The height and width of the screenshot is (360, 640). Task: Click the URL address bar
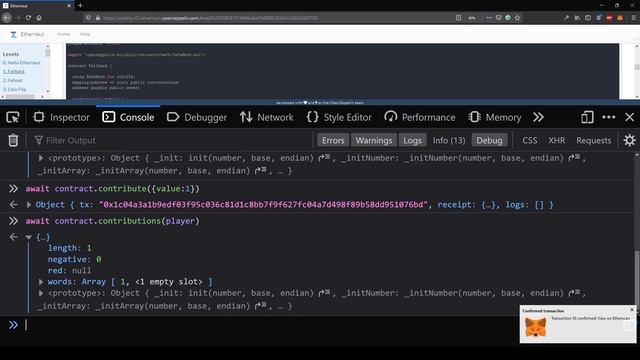click(269, 18)
